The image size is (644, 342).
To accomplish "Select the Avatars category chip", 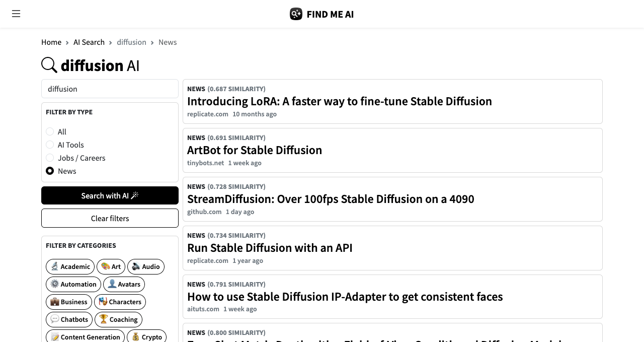I will (124, 284).
